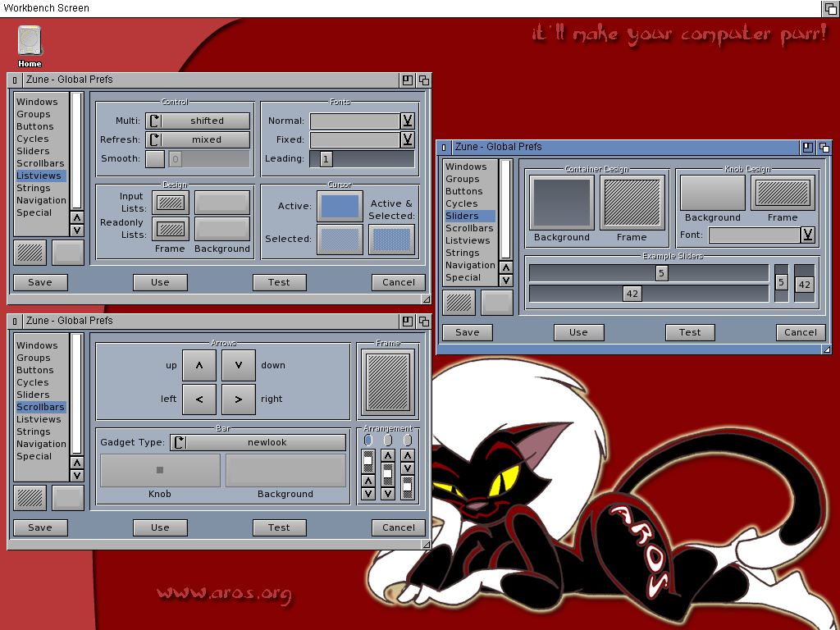840x630 pixels.
Task: Toggle the Smooth checkbox
Action: [155, 159]
